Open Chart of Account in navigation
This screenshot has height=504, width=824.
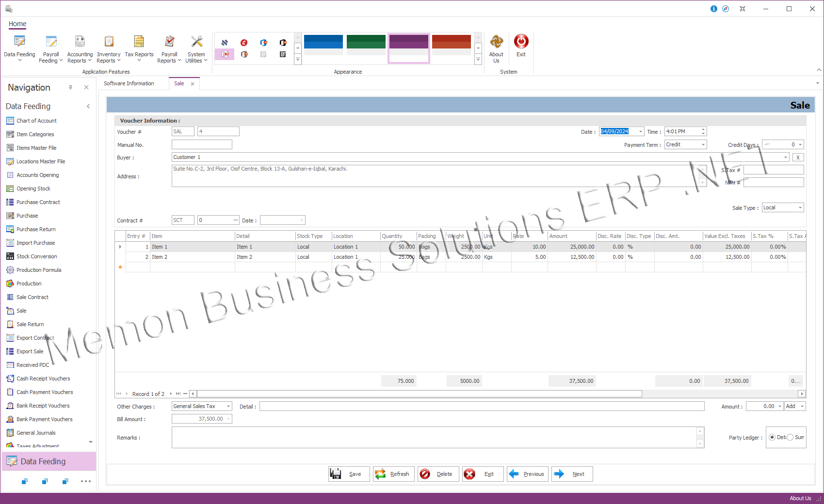(x=36, y=121)
